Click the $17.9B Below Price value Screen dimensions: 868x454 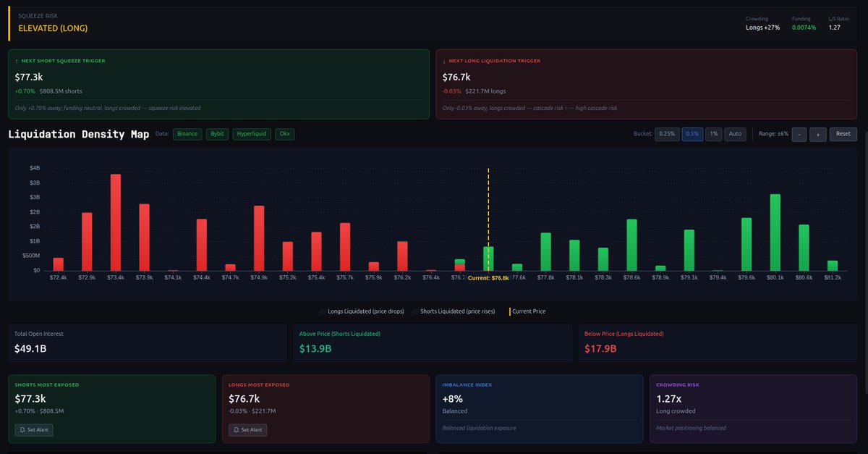[x=601, y=348]
